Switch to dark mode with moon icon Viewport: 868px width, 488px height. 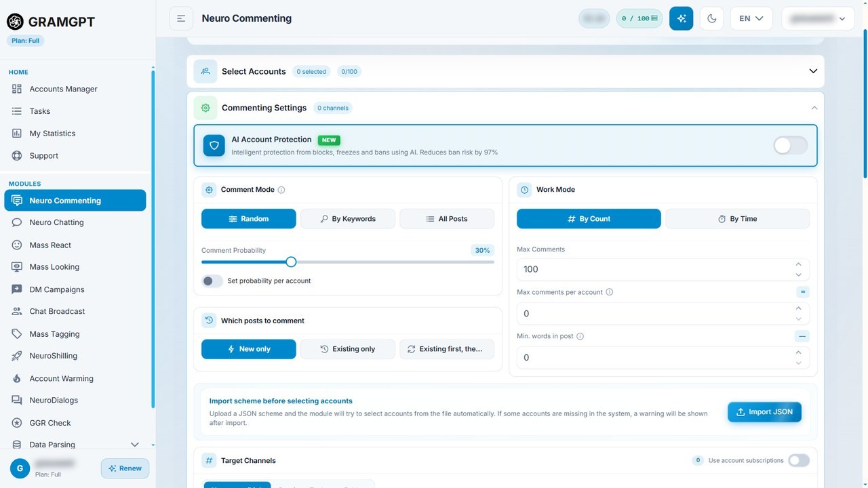[x=712, y=18]
